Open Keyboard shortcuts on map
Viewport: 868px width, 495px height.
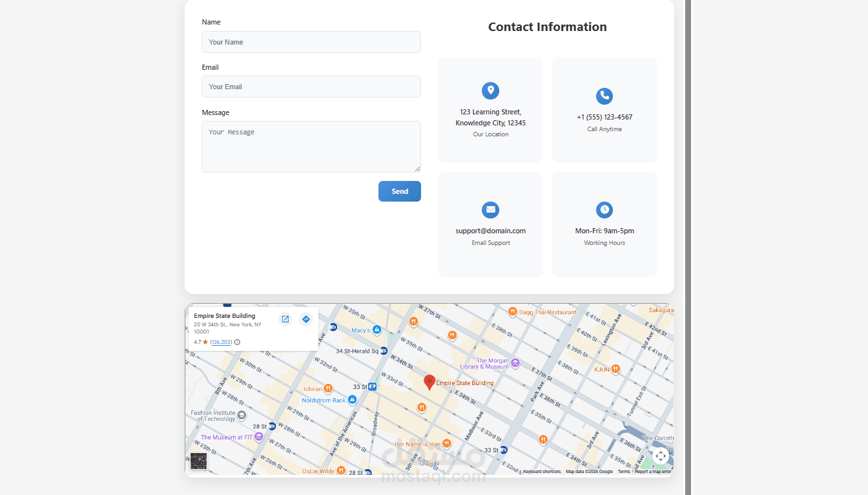[542, 472]
